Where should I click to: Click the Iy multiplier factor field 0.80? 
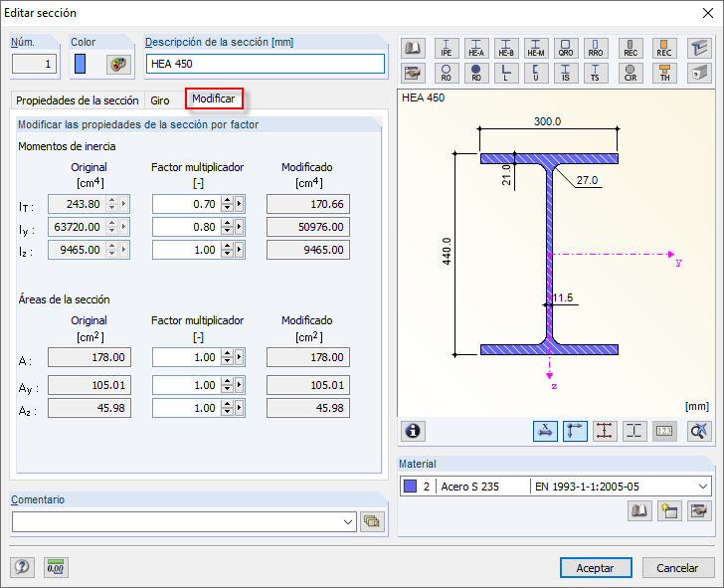tap(187, 227)
